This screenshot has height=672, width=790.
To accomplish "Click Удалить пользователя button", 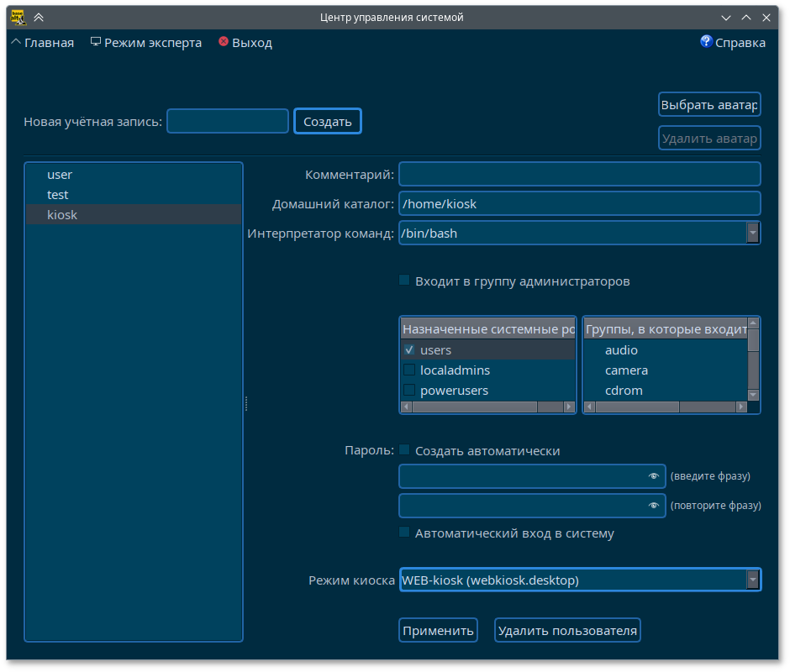I will pos(567,630).
